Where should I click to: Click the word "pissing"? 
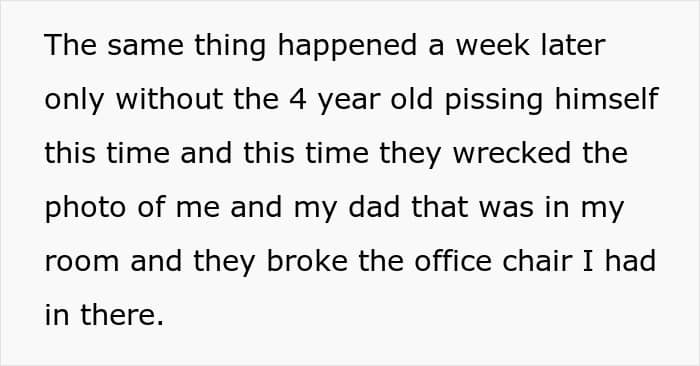click(x=493, y=101)
